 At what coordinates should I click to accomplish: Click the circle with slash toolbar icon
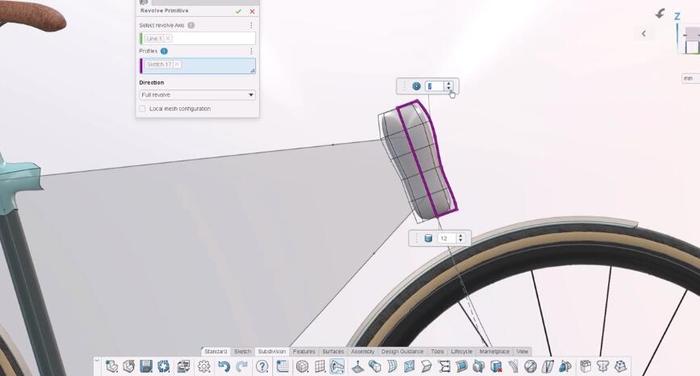(x=530, y=367)
